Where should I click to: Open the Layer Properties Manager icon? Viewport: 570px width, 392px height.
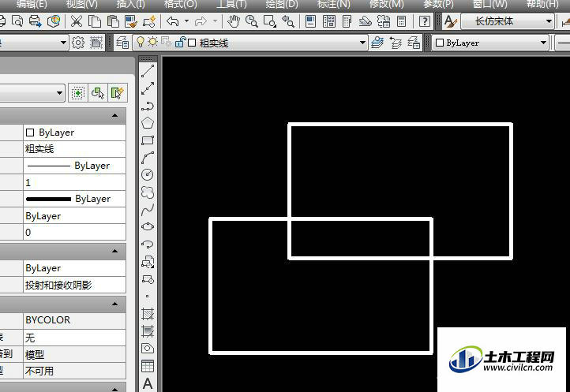tap(122, 43)
